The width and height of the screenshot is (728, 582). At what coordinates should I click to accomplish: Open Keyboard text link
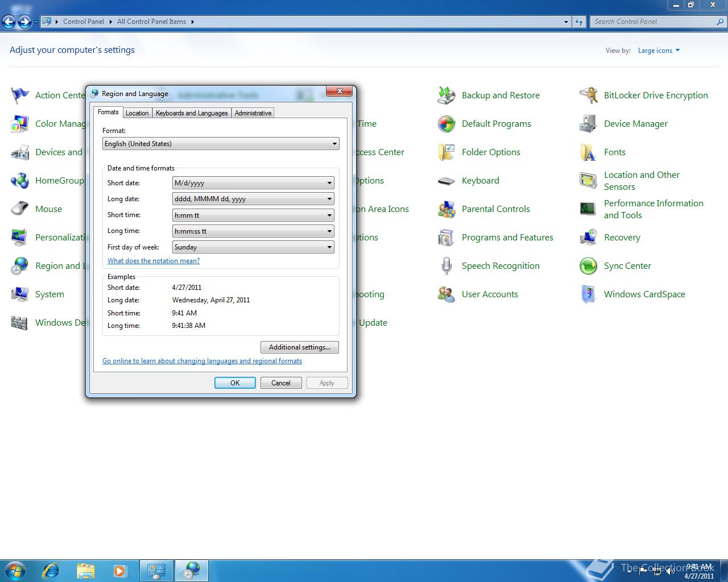pyautogui.click(x=481, y=180)
